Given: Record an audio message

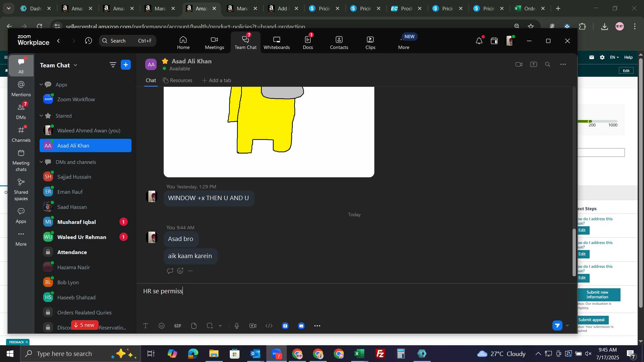Looking at the screenshot, I should 237,326.
